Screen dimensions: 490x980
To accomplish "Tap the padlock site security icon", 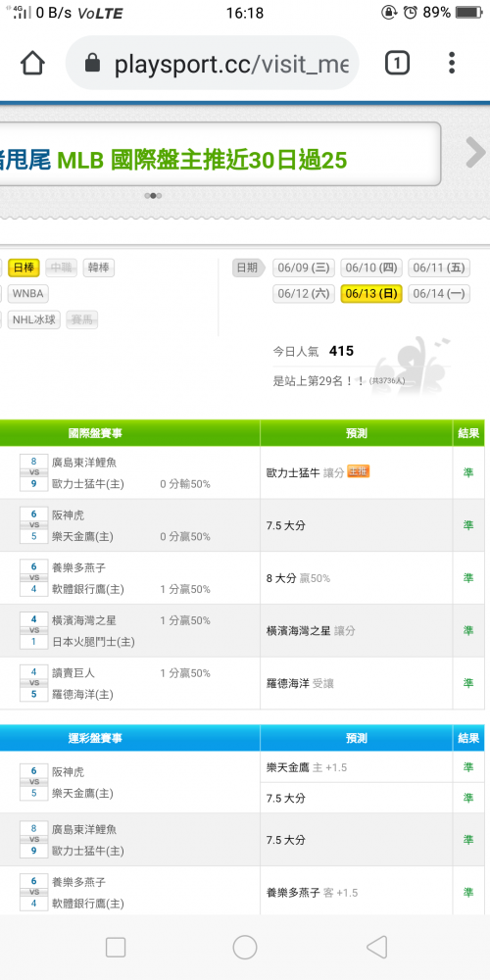I will pos(92,63).
